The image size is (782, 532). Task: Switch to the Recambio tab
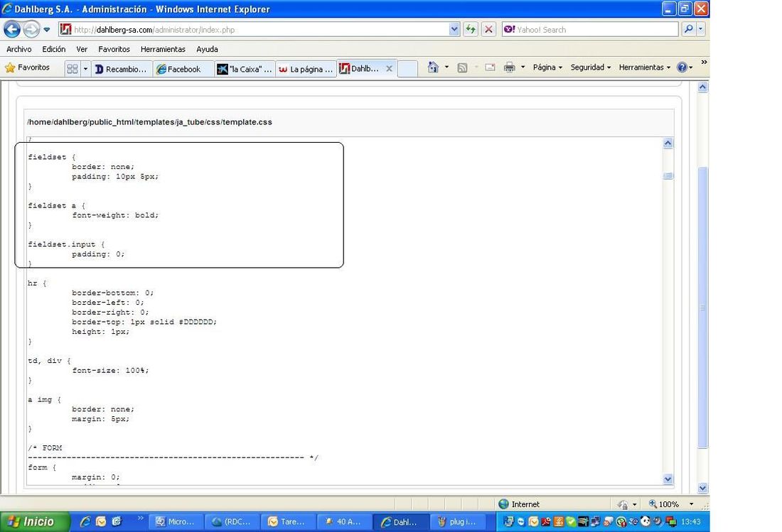(x=121, y=69)
